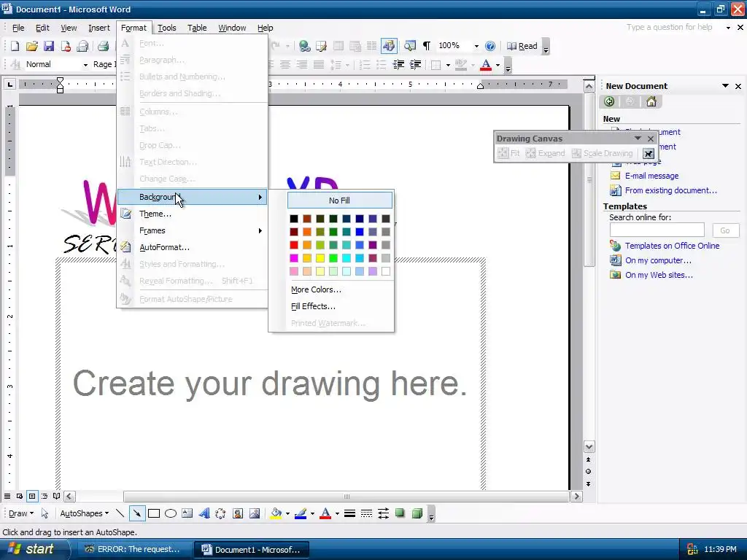Image resolution: width=747 pixels, height=560 pixels.
Task: Switch to Print Layout view button
Action: [32, 496]
